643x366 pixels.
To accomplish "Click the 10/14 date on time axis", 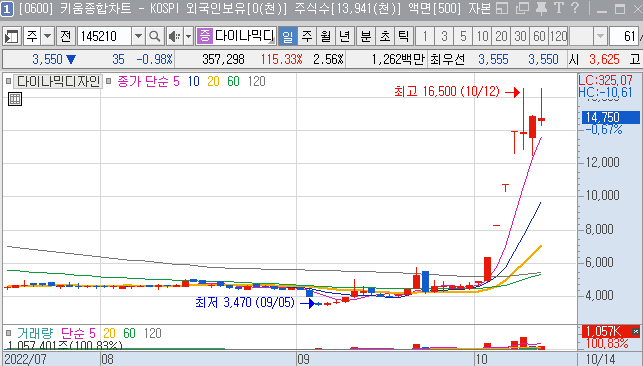I will coord(601,359).
